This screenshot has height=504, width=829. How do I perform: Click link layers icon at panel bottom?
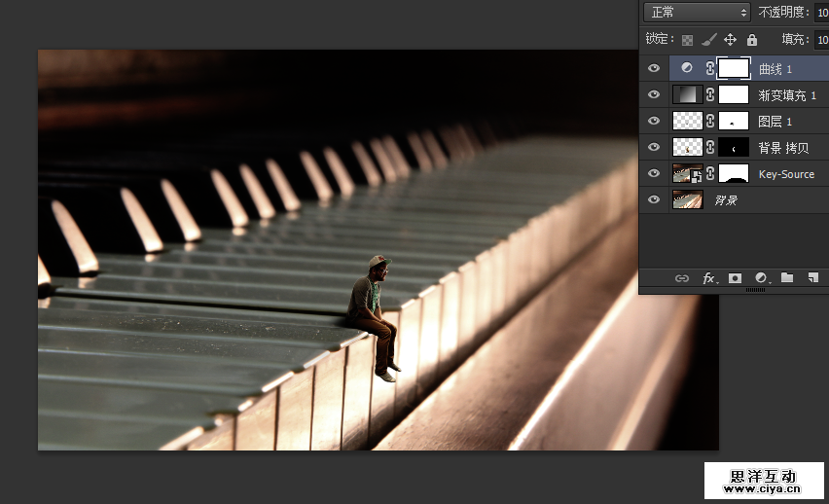coord(682,278)
